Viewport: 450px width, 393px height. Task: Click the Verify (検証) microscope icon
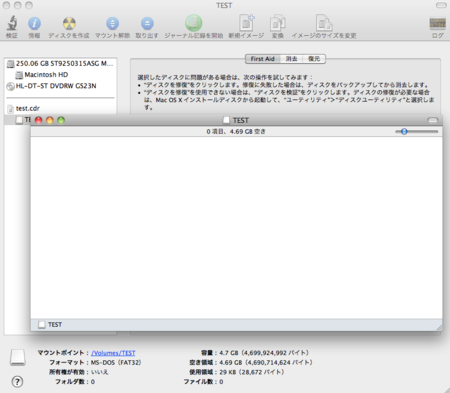pyautogui.click(x=12, y=23)
